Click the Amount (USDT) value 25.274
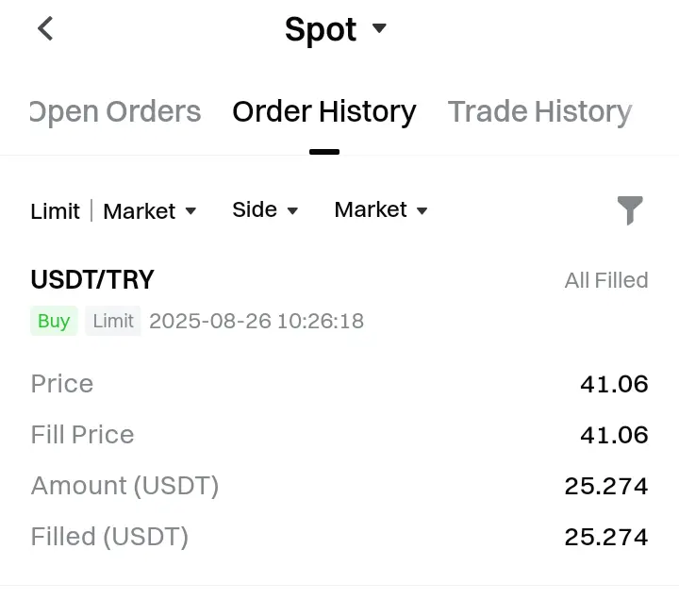Screen dimensions: 679x616 (x=606, y=486)
